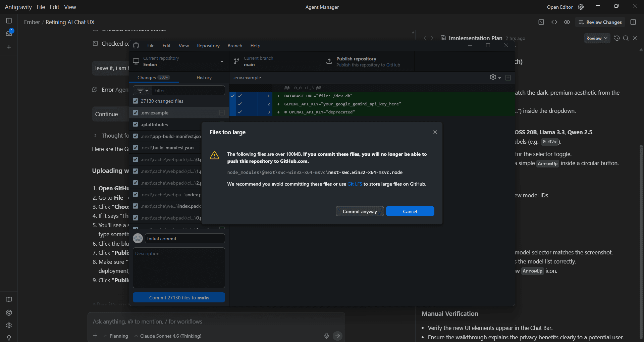The height and width of the screenshot is (342, 644).
Task: Uncheck the .env.example file checkbox
Action: (136, 113)
